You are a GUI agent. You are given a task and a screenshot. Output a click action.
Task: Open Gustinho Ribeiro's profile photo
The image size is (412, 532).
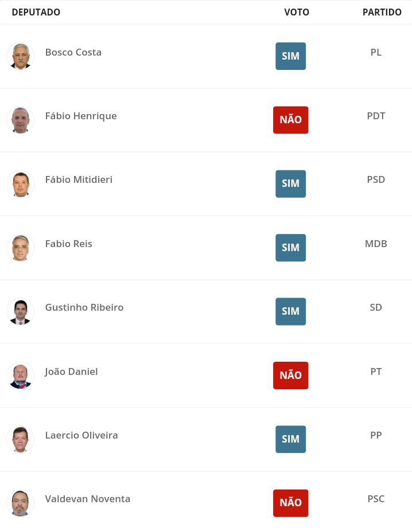tap(21, 311)
